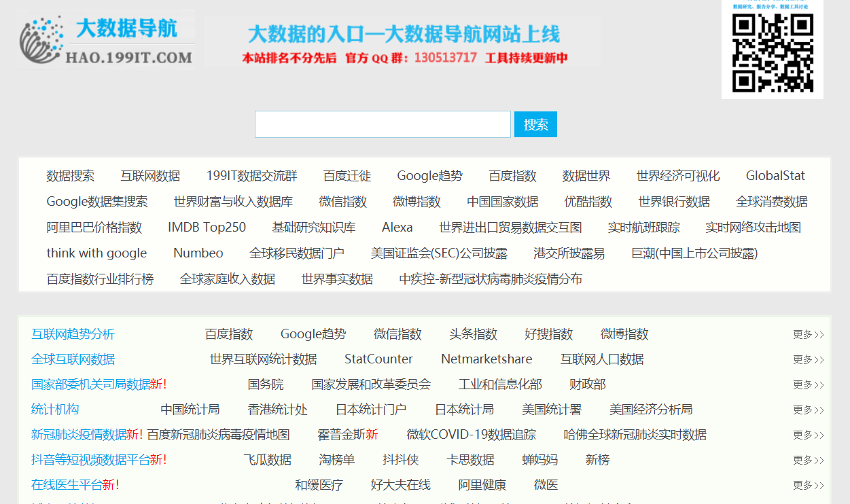Viewport: 850px width, 504px height.
Task: Expand 更多 for 互联网趋势分析 row
Action: click(x=809, y=334)
